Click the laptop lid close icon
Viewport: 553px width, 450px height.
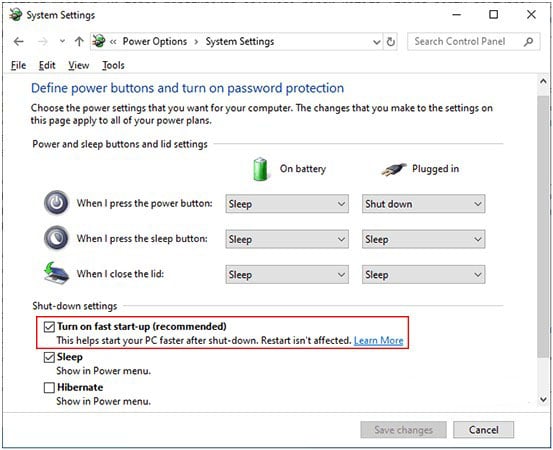[x=56, y=273]
